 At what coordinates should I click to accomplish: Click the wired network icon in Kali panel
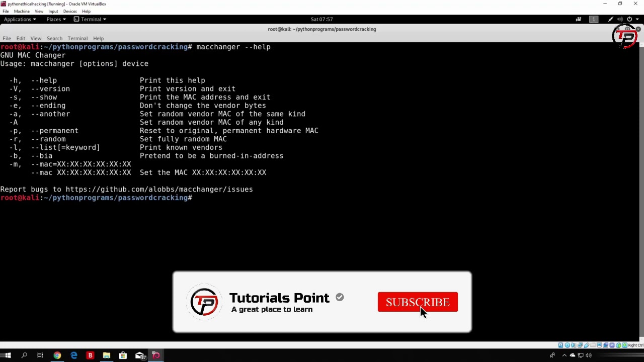[x=611, y=19]
